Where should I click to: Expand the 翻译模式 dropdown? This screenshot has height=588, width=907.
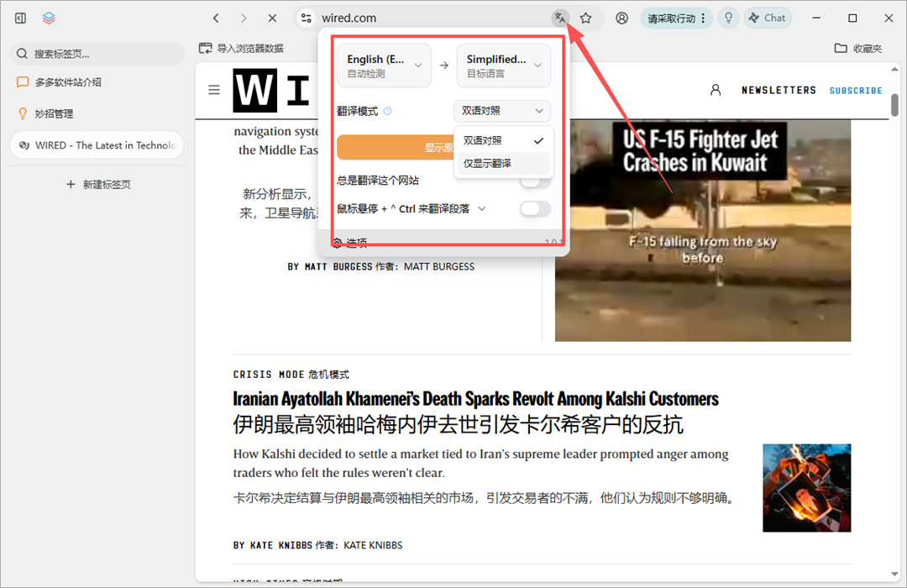tap(501, 110)
